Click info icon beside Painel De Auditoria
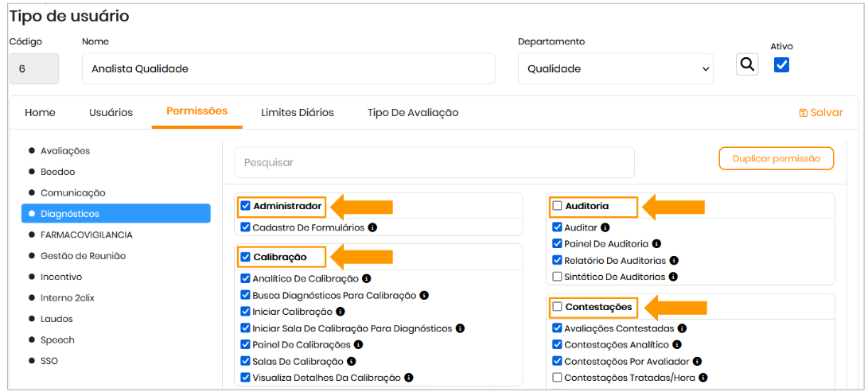Image resolution: width=868 pixels, height=392 pixels. pyautogui.click(x=656, y=244)
